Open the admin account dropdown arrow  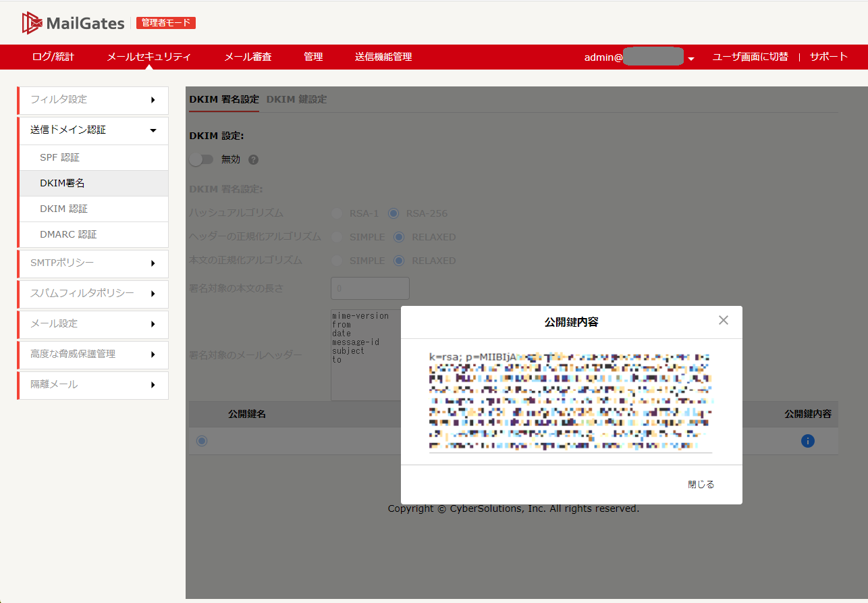(691, 59)
